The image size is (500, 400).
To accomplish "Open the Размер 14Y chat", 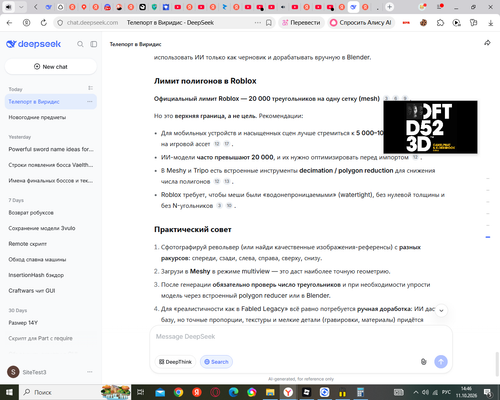I will [x=51, y=323].
